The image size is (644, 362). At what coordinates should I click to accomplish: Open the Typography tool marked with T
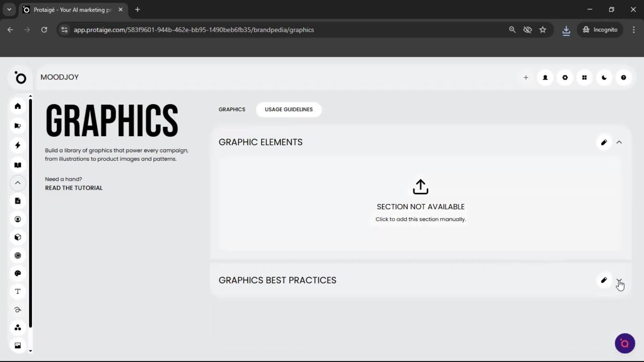click(x=17, y=291)
